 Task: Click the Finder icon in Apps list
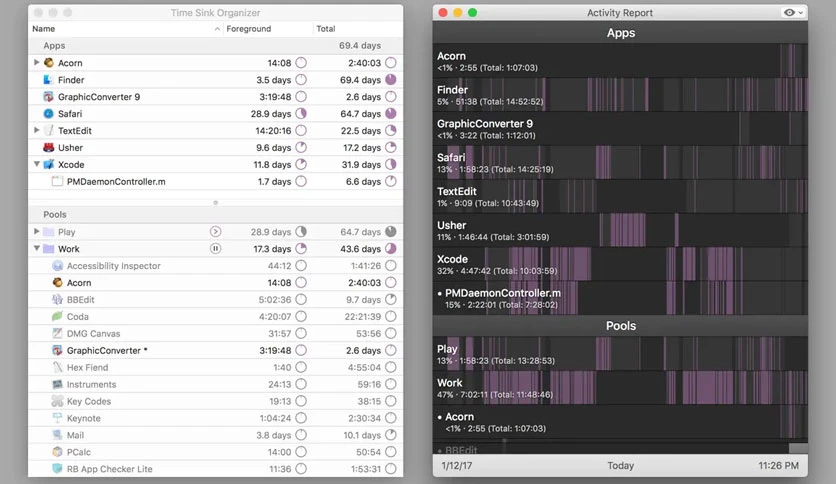pos(49,79)
